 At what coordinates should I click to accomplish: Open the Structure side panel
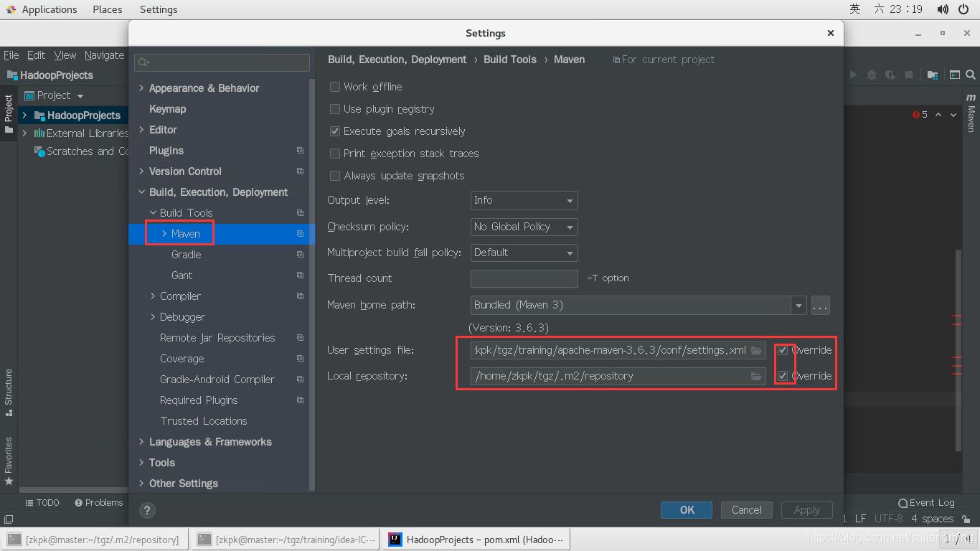pyautogui.click(x=9, y=392)
